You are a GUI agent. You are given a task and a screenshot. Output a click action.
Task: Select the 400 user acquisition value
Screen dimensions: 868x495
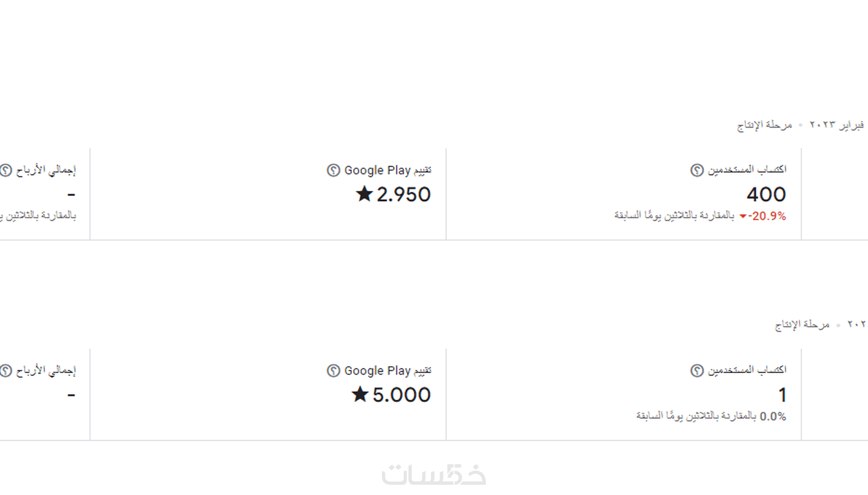click(x=766, y=194)
